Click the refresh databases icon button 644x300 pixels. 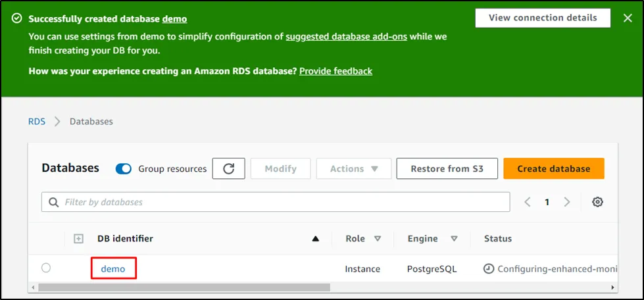point(229,168)
